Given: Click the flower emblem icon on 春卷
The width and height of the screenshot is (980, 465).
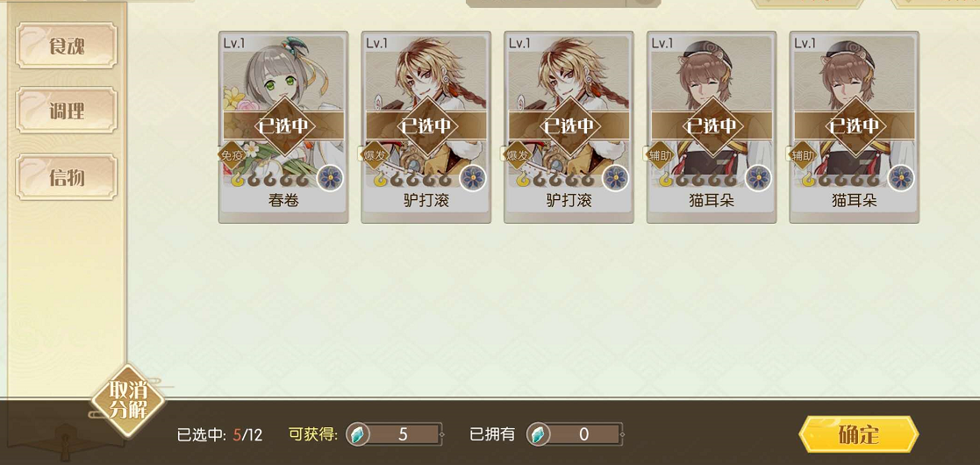Looking at the screenshot, I should 330,178.
